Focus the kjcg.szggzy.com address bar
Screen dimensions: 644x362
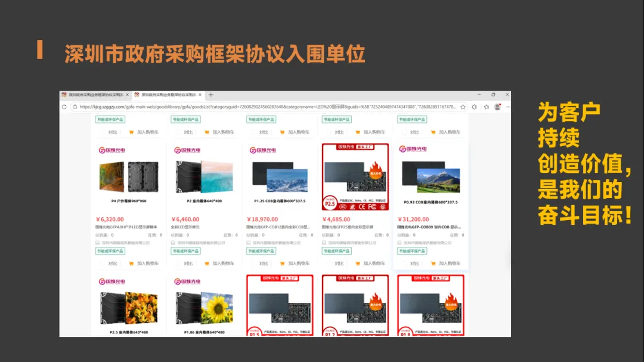click(268, 107)
